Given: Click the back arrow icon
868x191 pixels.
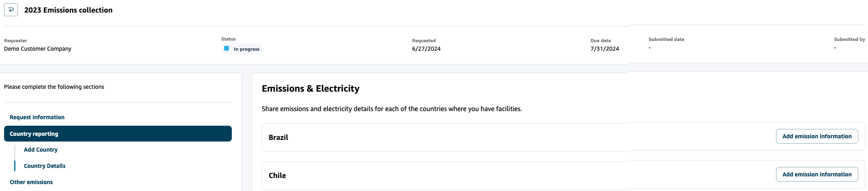Looking at the screenshot, I should tap(11, 10).
